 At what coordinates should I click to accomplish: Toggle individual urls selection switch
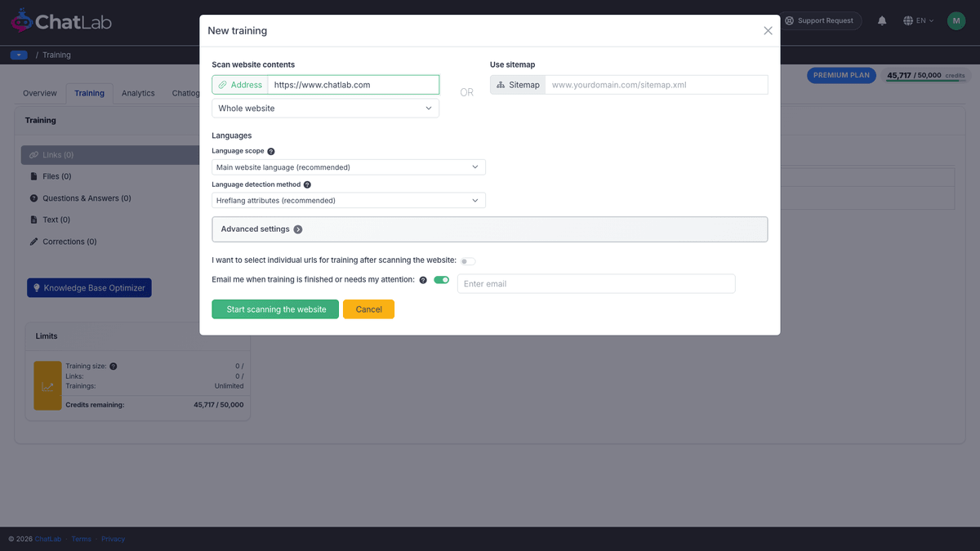click(x=468, y=261)
